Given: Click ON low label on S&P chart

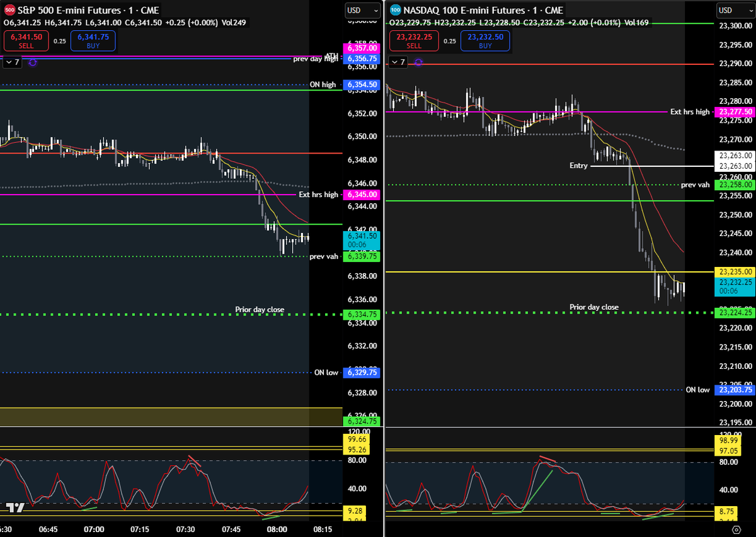Looking at the screenshot, I should pyautogui.click(x=326, y=372).
